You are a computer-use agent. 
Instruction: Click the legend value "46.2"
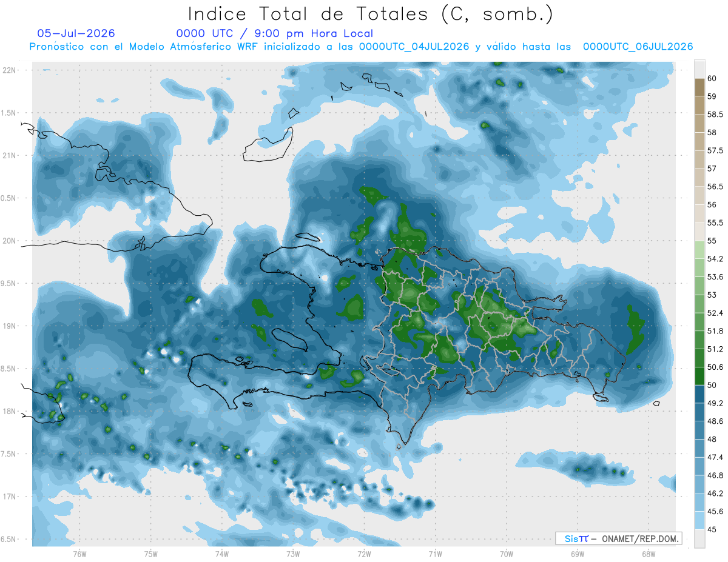(x=715, y=493)
